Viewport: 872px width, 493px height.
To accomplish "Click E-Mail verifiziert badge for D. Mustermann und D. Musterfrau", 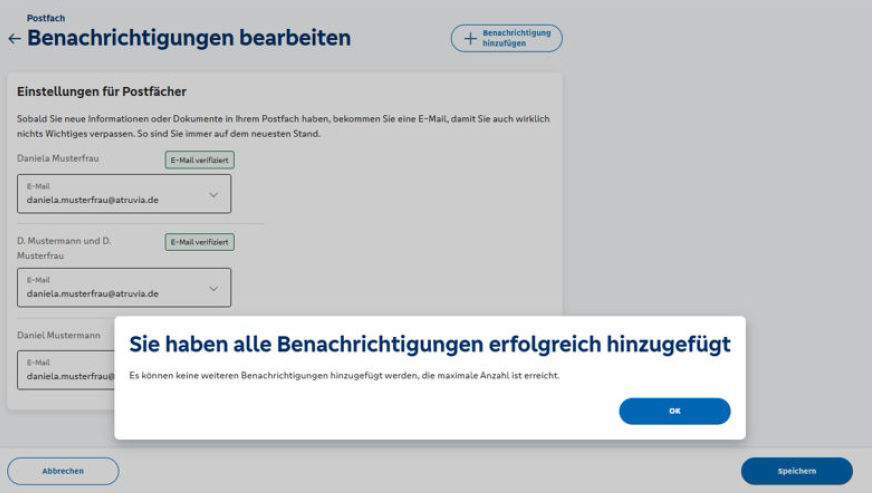I will point(200,242).
